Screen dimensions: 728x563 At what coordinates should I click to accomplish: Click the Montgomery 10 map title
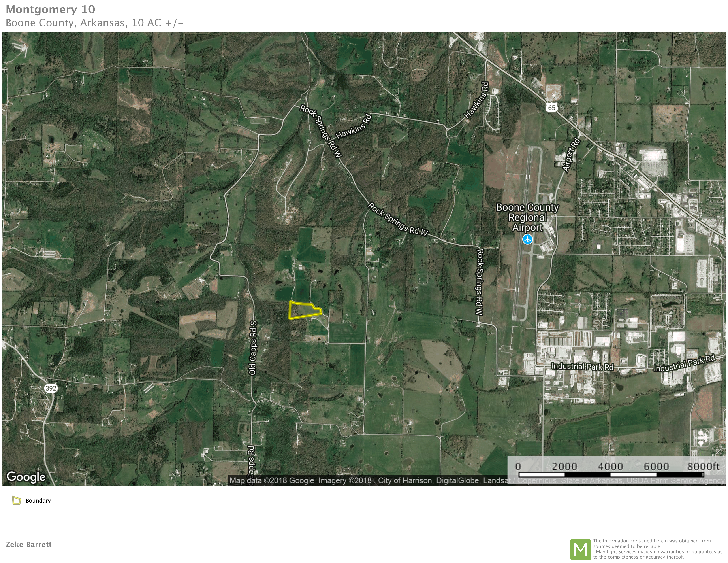(50, 9)
